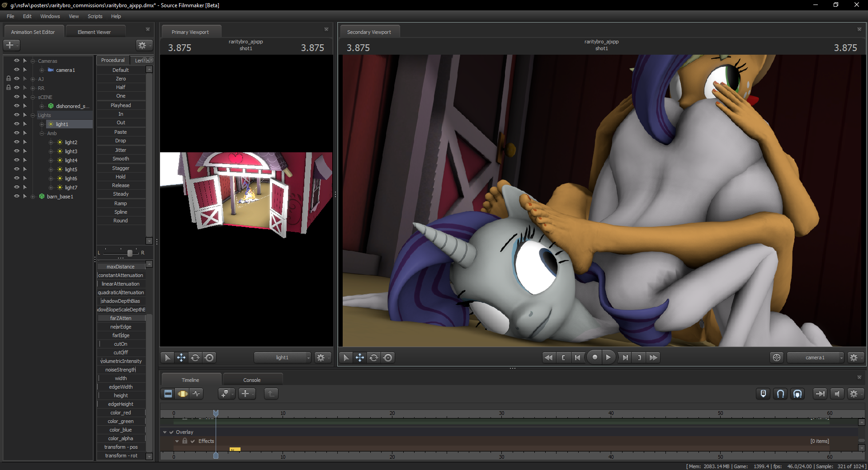This screenshot has height=470, width=868.
Task: Toggle the lock icon on the RR row
Action: pyautogui.click(x=9, y=88)
